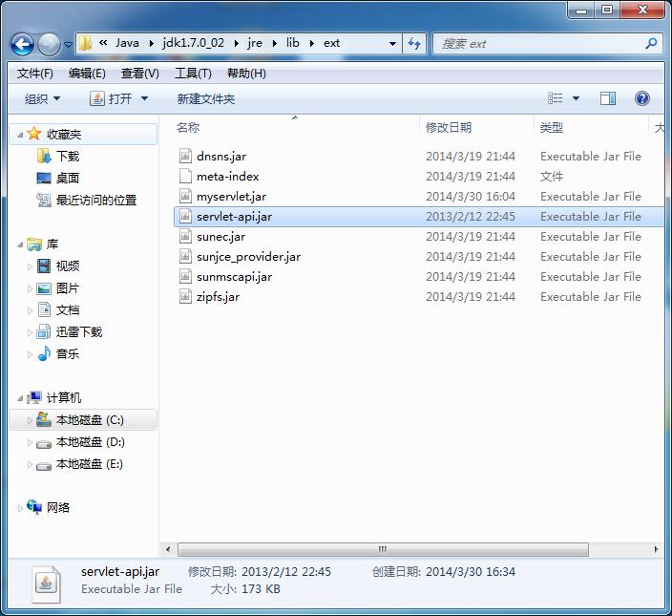This screenshot has width=672, height=616.
Task: Open the 查看(V) menu
Action: pos(139,74)
